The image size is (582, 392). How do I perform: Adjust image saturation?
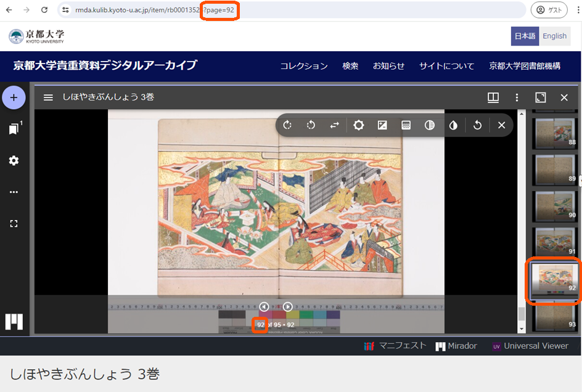coord(406,125)
